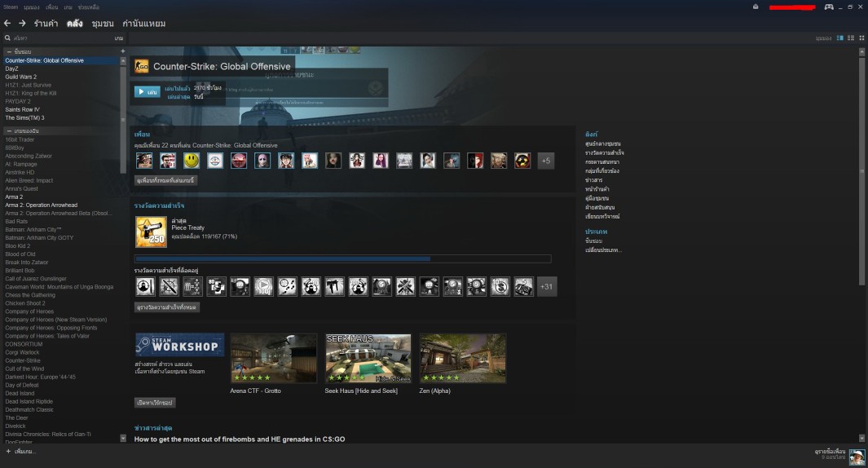Open the ข่าวสาร news link

(x=594, y=180)
